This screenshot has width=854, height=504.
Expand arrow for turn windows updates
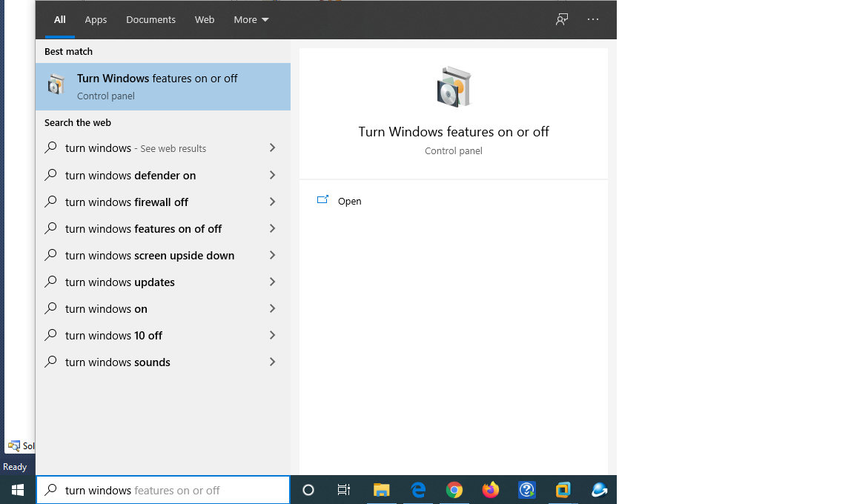[x=272, y=282]
